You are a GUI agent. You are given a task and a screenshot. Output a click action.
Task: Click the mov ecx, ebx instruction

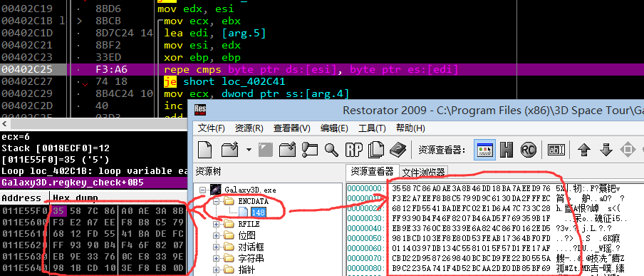[x=202, y=21]
